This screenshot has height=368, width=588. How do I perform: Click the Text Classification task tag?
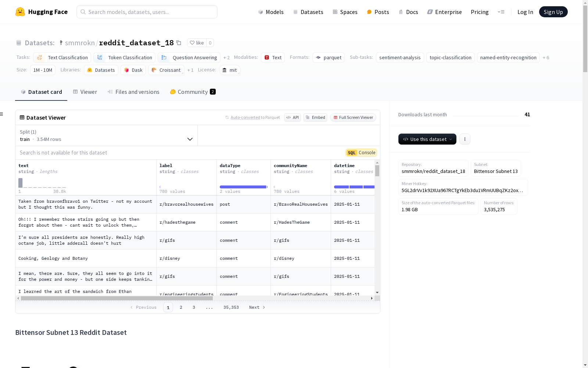point(62,57)
